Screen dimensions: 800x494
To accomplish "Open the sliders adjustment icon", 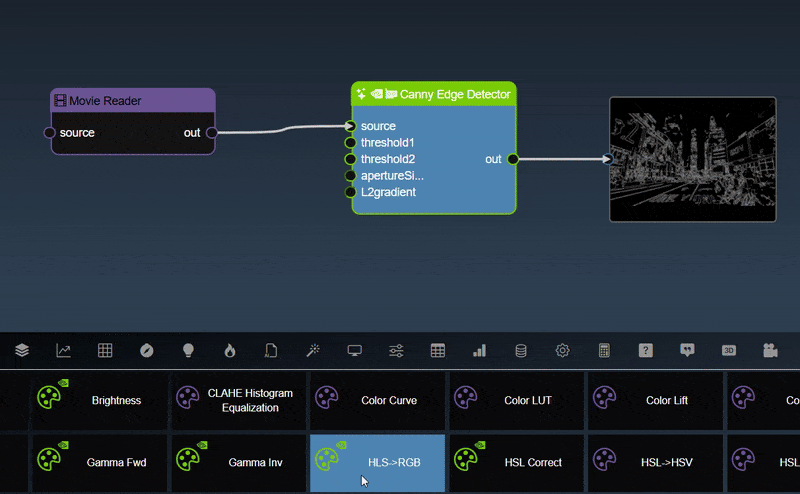I will point(396,351).
